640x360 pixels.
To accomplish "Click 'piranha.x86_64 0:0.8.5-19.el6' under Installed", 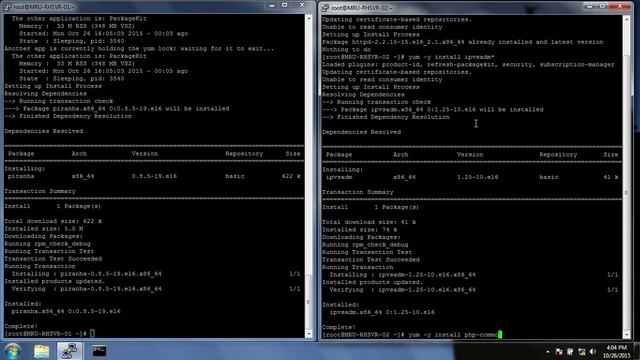I will coord(66,311).
